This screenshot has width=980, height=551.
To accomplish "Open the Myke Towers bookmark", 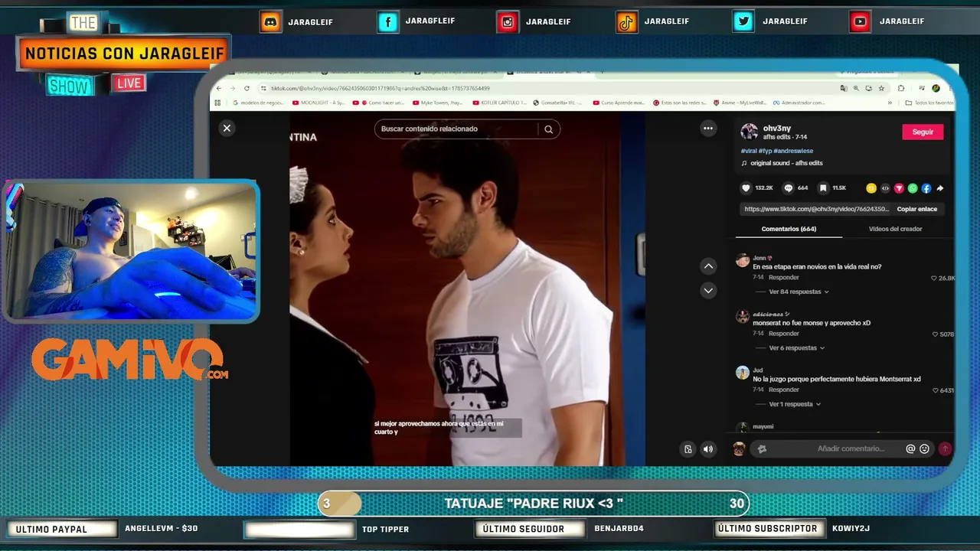I will (437, 103).
